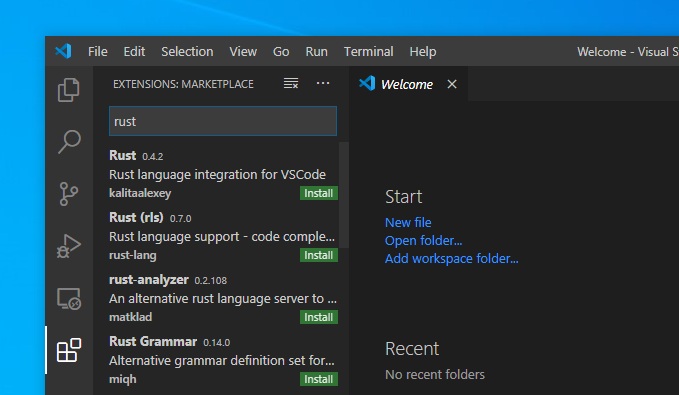
Task: Open the View menu
Action: pos(243,52)
